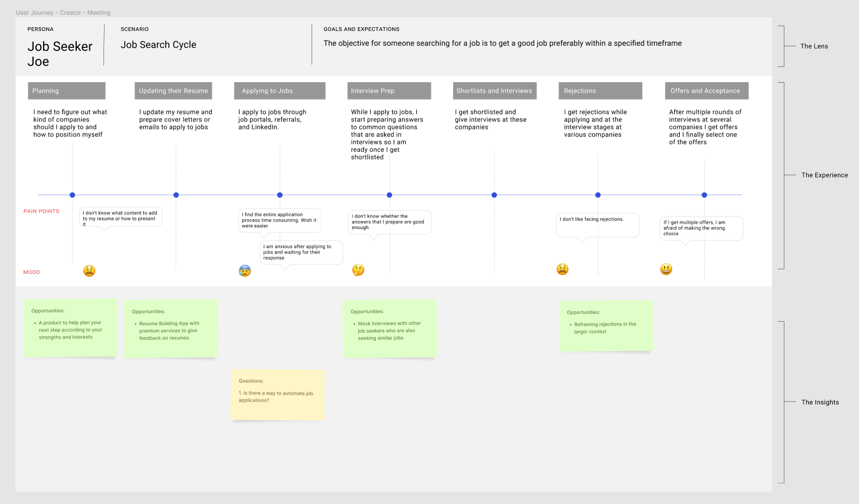Select the Offers and Acceptance stage header
Viewport: 859px width, 504px height.
(x=706, y=91)
